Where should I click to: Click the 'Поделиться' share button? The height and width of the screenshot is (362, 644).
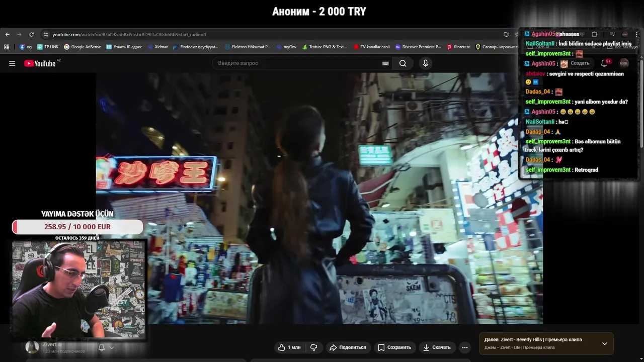[x=348, y=347]
